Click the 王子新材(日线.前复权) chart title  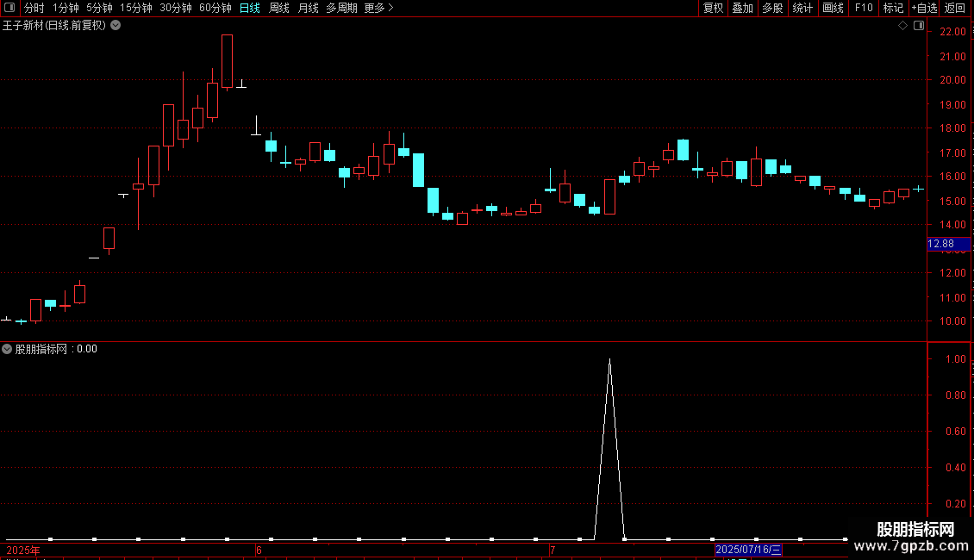click(54, 26)
